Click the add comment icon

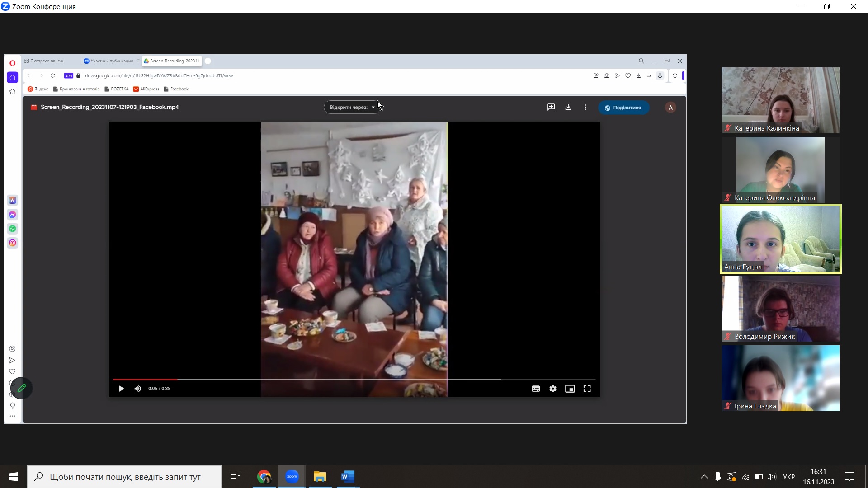(551, 107)
